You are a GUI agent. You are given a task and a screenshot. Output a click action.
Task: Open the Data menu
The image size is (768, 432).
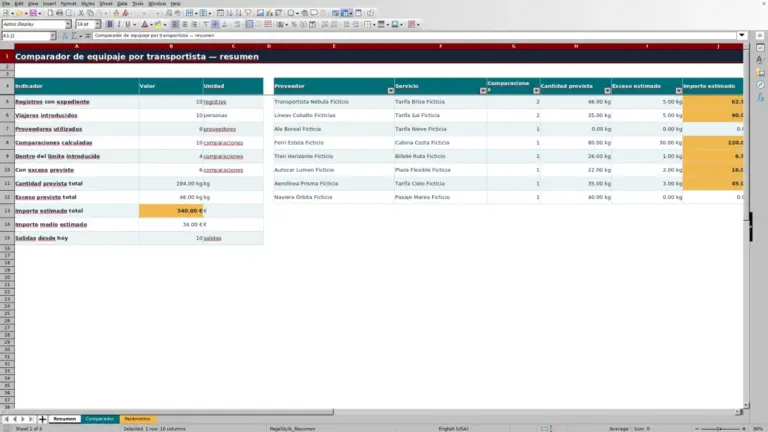pos(122,3)
